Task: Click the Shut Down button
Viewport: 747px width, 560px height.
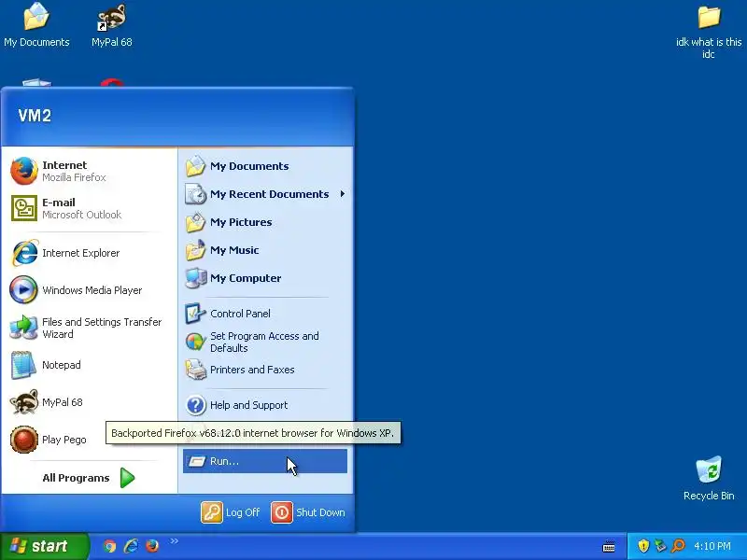Action: pos(308,512)
